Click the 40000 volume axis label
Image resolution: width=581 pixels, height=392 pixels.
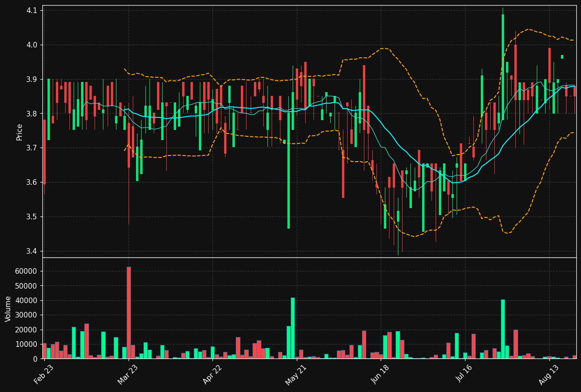tap(26, 301)
